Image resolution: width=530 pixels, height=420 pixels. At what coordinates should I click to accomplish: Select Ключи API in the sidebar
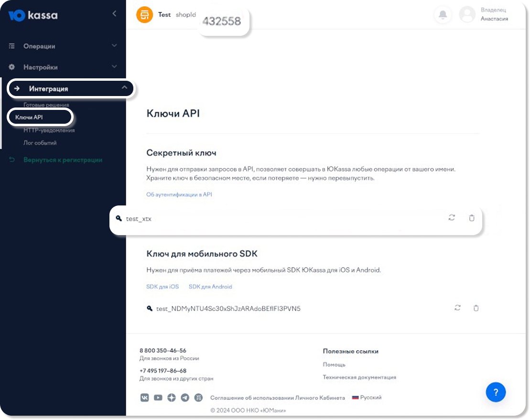tap(29, 117)
